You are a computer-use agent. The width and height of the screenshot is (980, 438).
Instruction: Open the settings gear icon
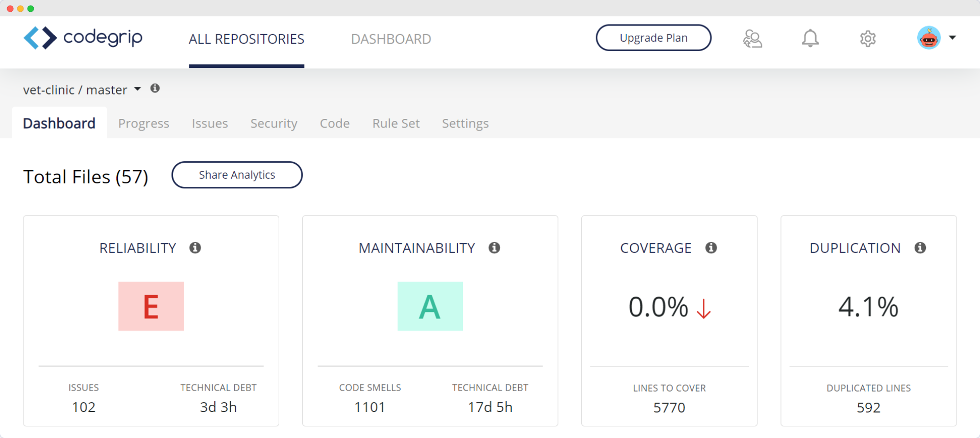pos(868,38)
